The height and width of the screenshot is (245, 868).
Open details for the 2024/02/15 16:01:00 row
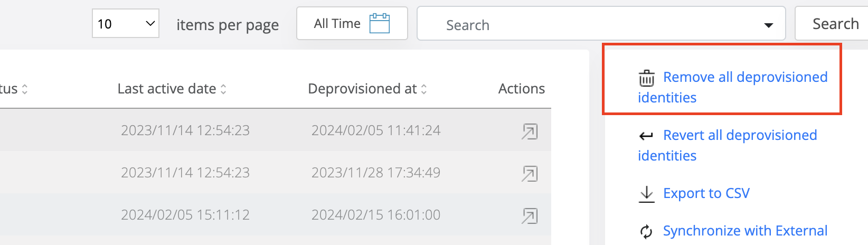(x=529, y=215)
